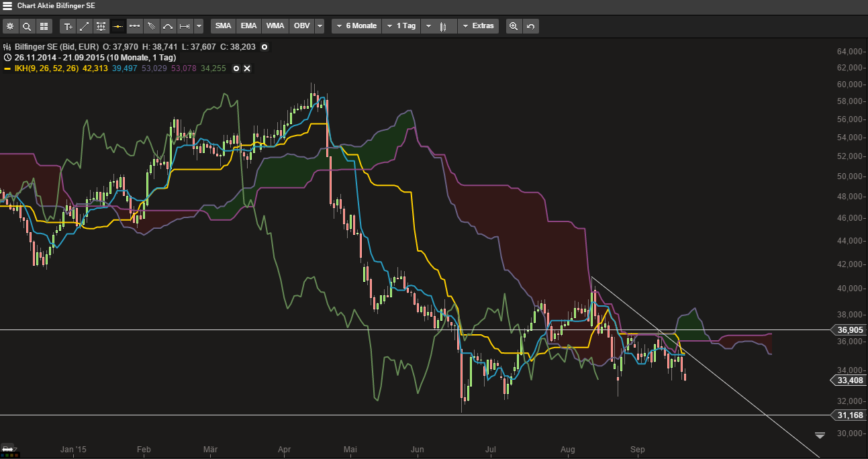The width and height of the screenshot is (868, 459).
Task: Click the Bilfinger SE (Bid, EUR) legend label
Action: [x=56, y=47]
